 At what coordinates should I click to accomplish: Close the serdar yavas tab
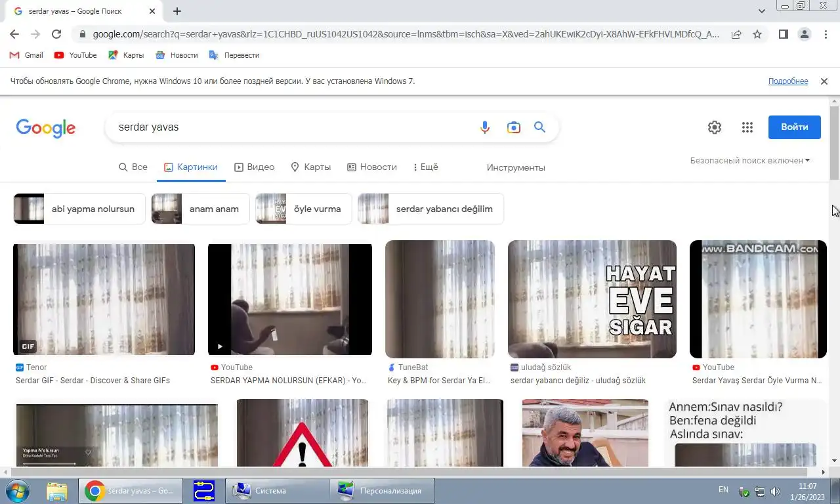[152, 11]
